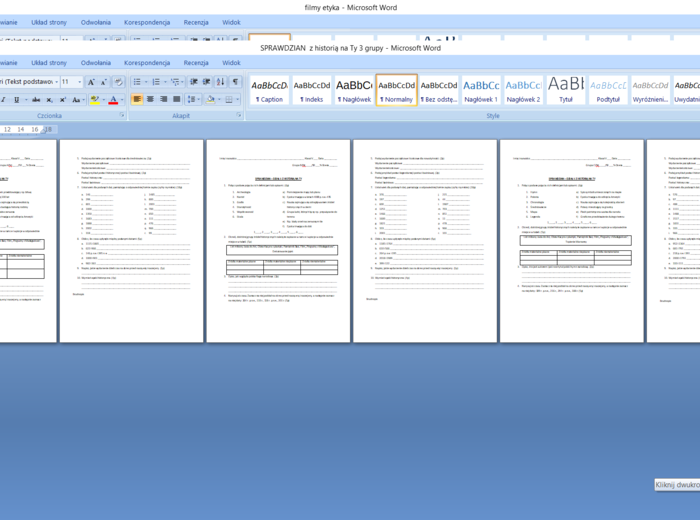Click the subscript icon
The width and height of the screenshot is (700, 520).
coord(48,100)
